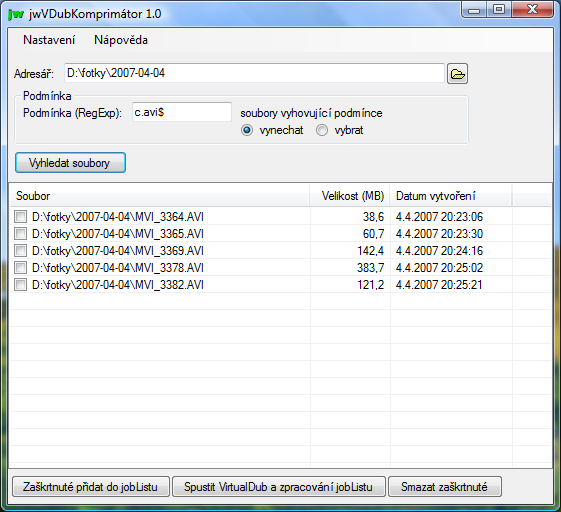Choose the 'vybrat' radio button

coord(322,130)
